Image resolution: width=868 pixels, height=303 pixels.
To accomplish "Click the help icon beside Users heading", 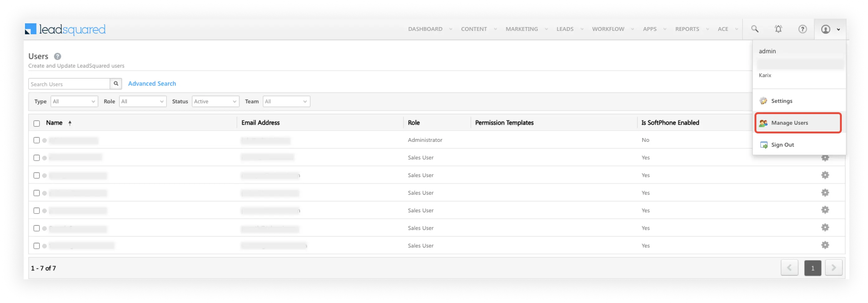I will click(58, 56).
